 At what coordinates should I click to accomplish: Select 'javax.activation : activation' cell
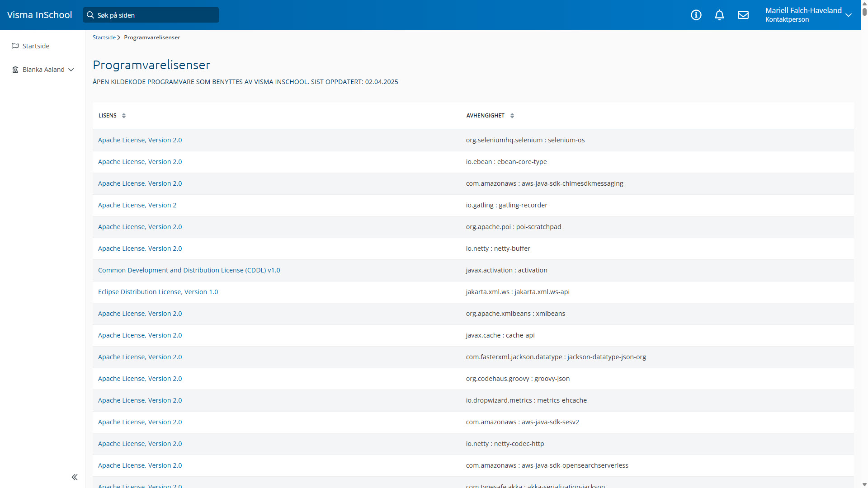coord(506,270)
